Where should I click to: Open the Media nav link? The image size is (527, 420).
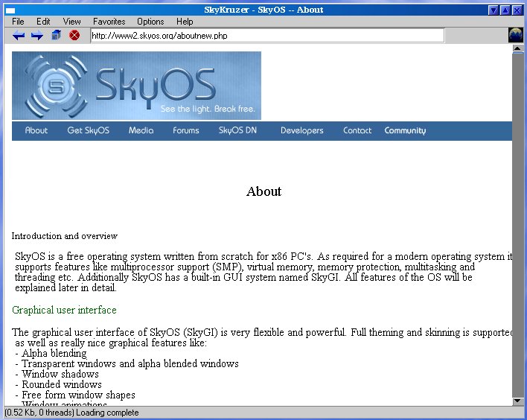tap(141, 130)
